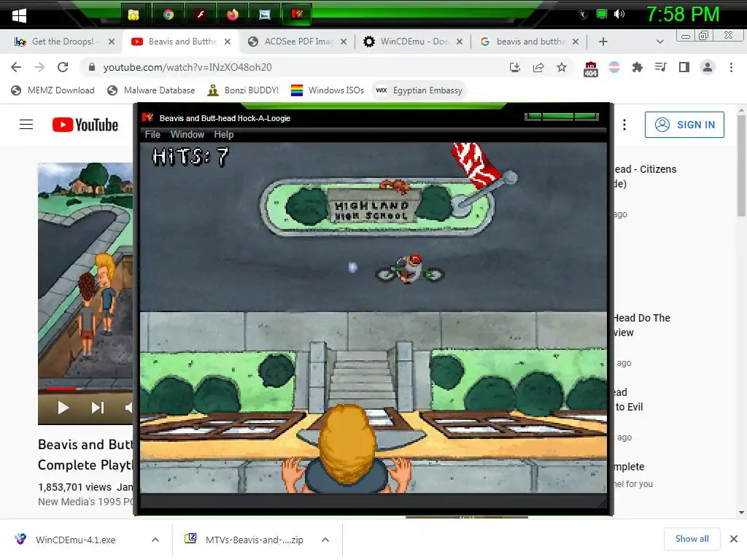Screen dimensions: 747x560
Task: Open Malware Database bookmark
Action: point(152,90)
